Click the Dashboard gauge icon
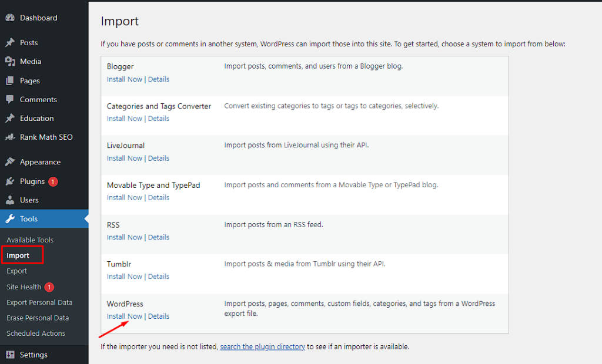The height and width of the screenshot is (364, 602). click(10, 18)
